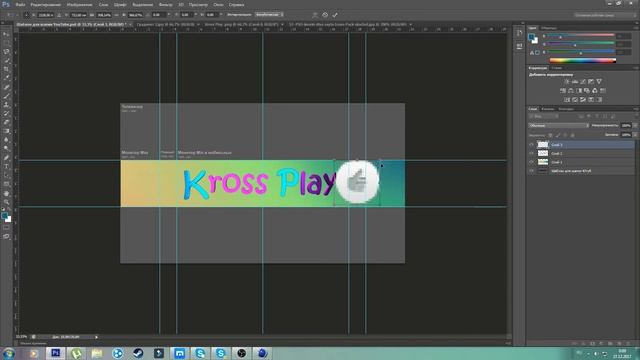The width and height of the screenshot is (640, 360).
Task: Toggle lock image pixels in Layers panel
Action: coord(558,135)
